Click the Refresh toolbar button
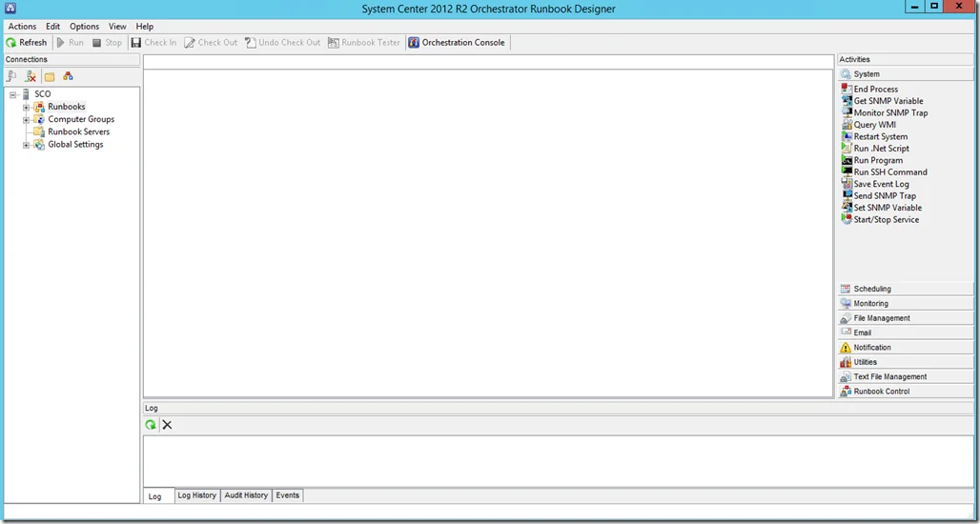The image size is (980, 524). 27,43
